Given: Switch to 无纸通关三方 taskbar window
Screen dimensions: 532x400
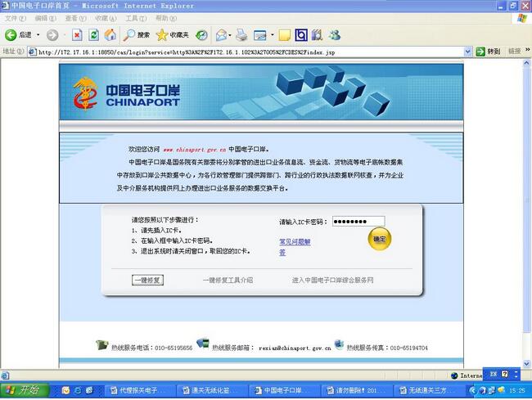Looking at the screenshot, I should tap(428, 390).
